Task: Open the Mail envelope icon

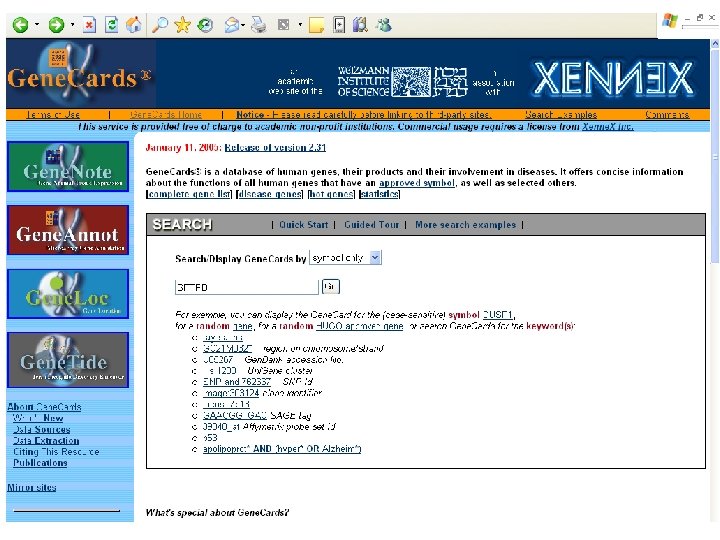Action: point(232,25)
